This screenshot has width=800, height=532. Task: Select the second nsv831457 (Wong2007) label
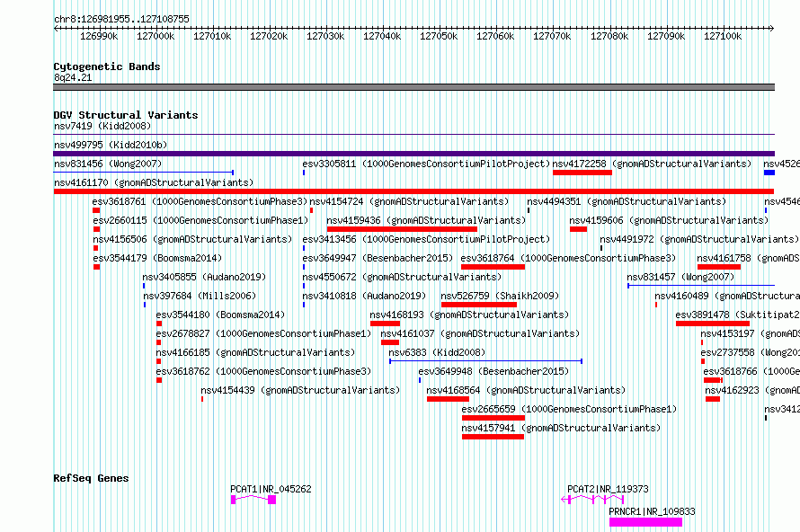pos(680,277)
